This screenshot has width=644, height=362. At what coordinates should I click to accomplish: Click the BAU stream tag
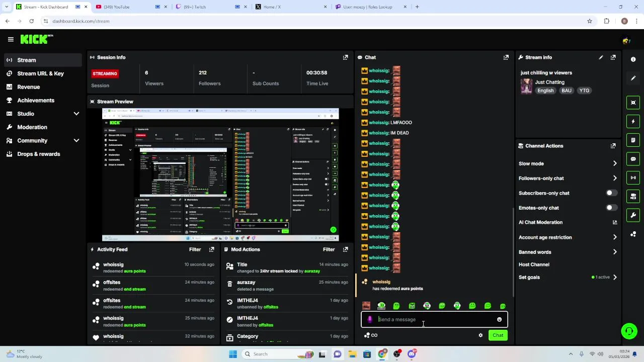pyautogui.click(x=567, y=90)
